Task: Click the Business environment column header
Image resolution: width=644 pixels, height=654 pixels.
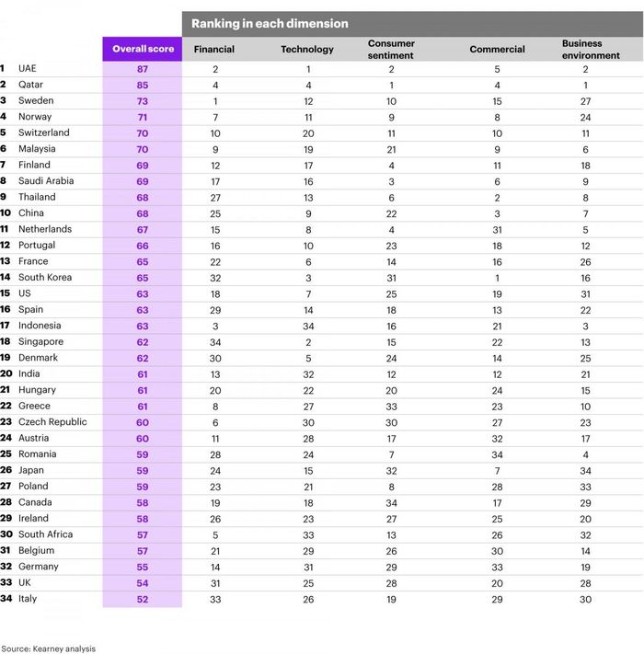Action: click(x=591, y=50)
